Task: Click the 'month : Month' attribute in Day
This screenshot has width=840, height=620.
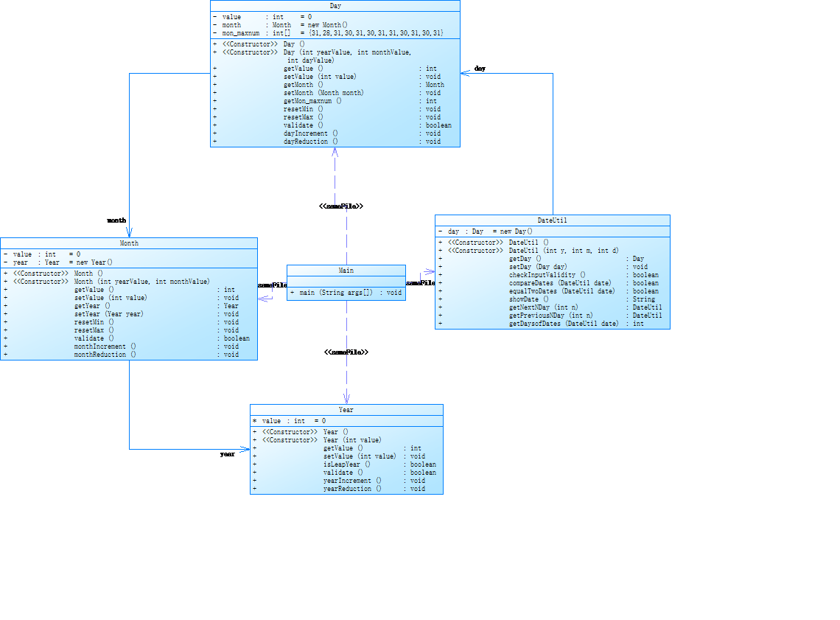Action: [x=280, y=25]
